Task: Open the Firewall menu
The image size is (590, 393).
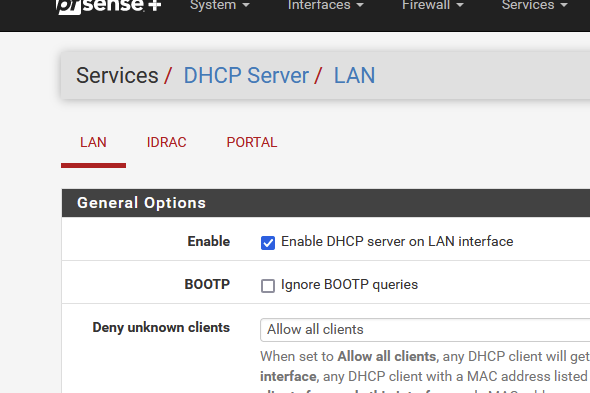Action: coord(433,5)
